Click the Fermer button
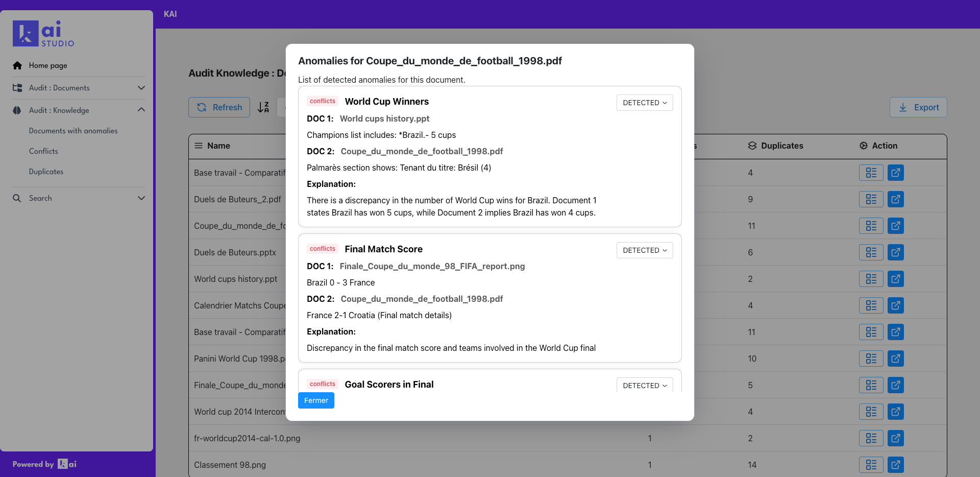980x477 pixels. 316,400
